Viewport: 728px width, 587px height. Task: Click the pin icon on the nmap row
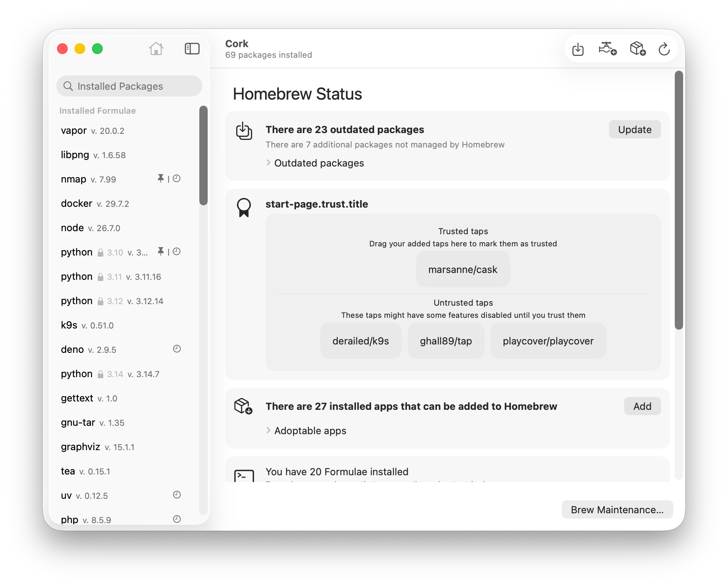pyautogui.click(x=161, y=178)
